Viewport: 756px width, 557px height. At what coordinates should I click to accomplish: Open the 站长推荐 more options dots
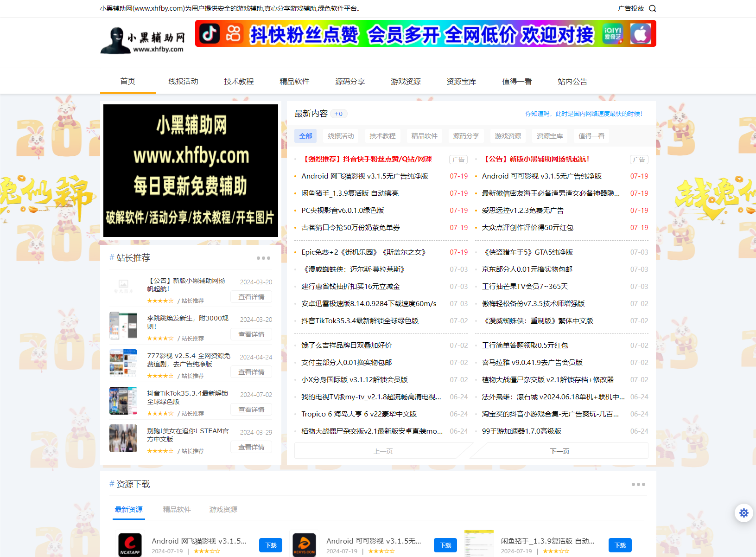(x=263, y=258)
